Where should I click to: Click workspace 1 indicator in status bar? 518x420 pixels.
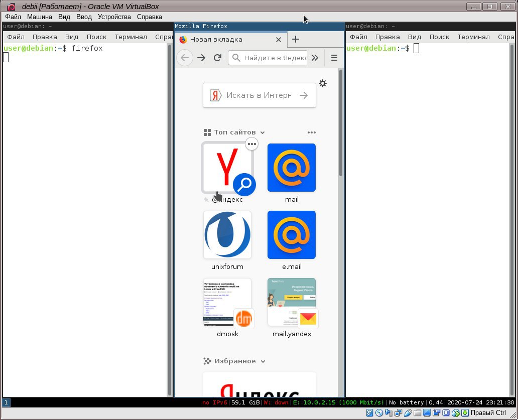pyautogui.click(x=7, y=402)
